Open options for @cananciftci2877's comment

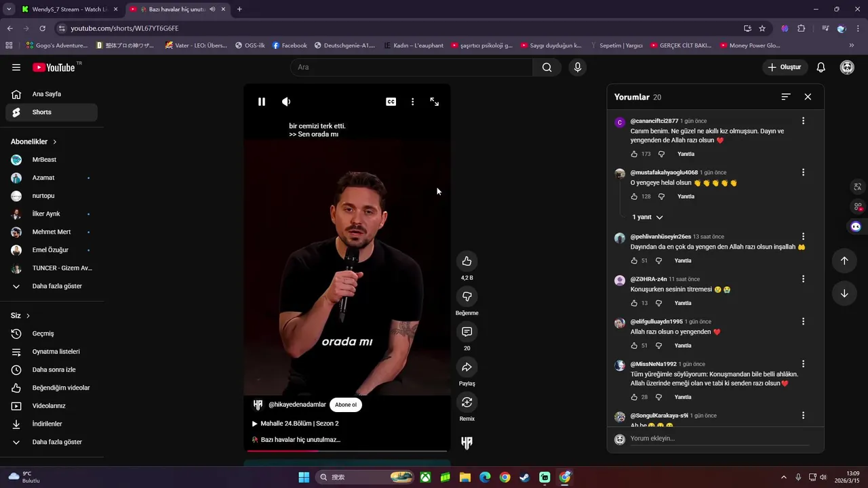pos(803,121)
